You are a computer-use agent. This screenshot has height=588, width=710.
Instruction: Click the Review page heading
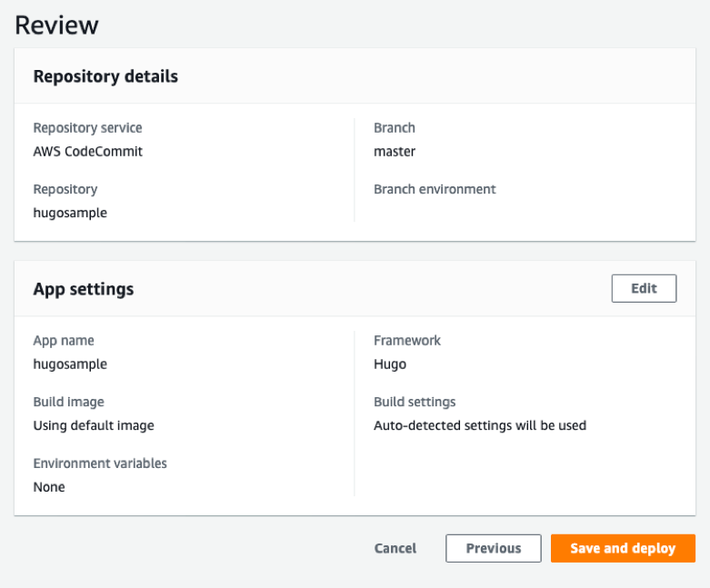pyautogui.click(x=56, y=25)
